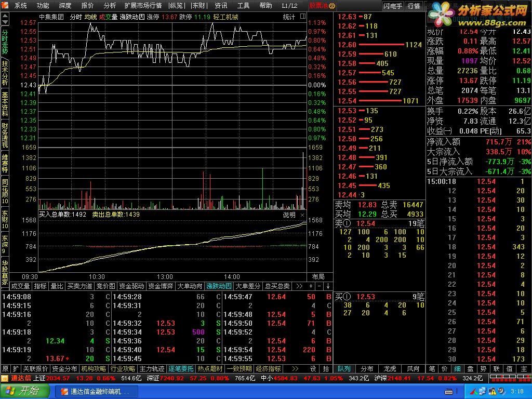
Task: Expand more indicator tabs with >> arrow
Action: (299, 286)
